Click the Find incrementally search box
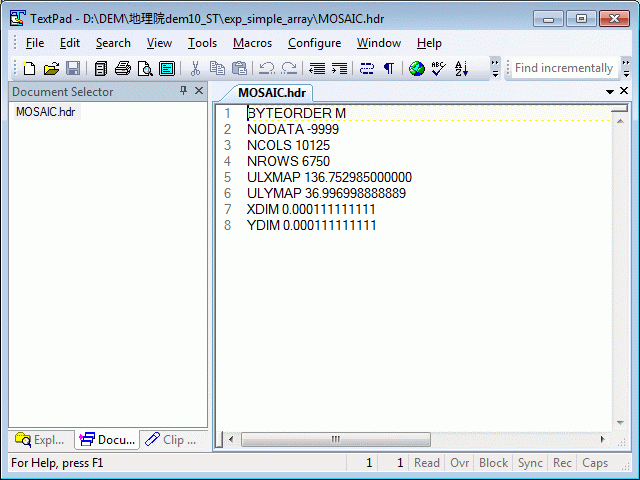Screen dimensions: 640x480 tap(564, 68)
